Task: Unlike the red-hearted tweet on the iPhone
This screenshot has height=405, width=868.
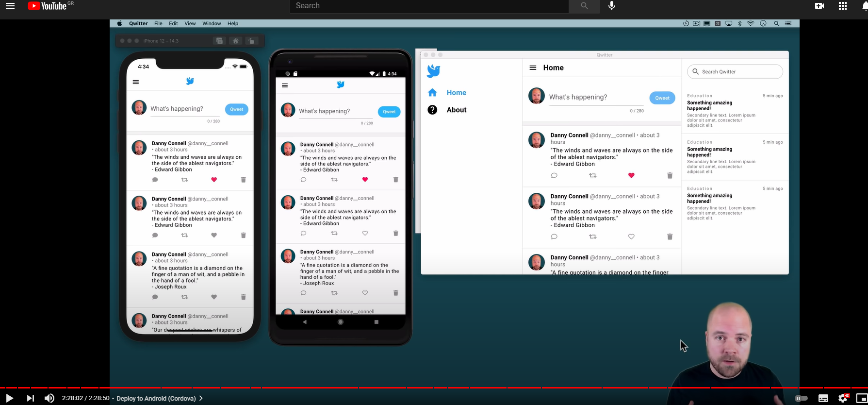Action: pos(214,180)
